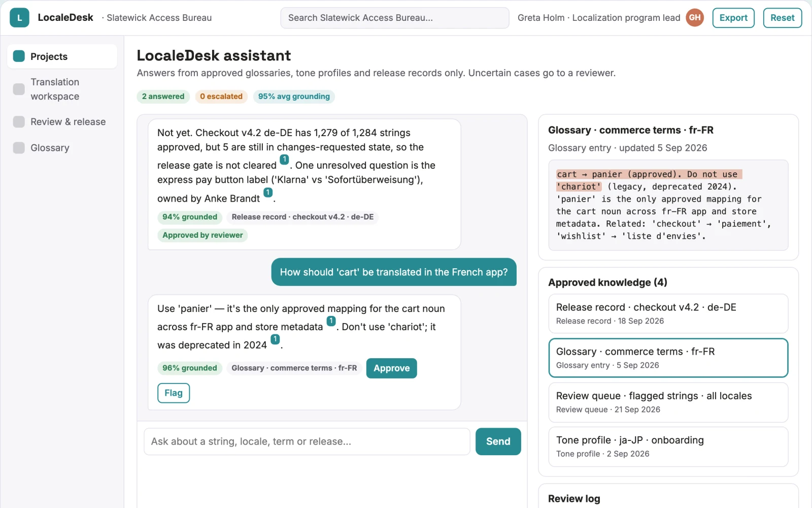Open citation 1 after 'deprecated in 2024'

(275, 339)
